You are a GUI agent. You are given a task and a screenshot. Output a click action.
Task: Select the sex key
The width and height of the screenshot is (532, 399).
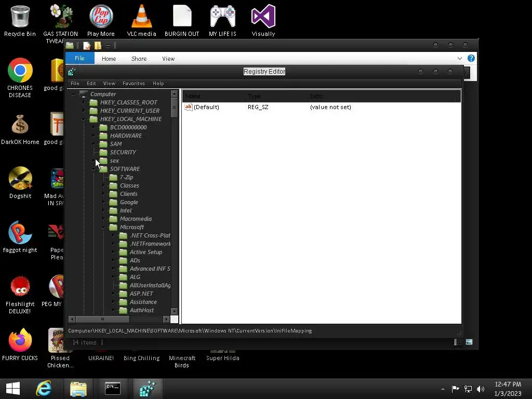click(x=114, y=161)
